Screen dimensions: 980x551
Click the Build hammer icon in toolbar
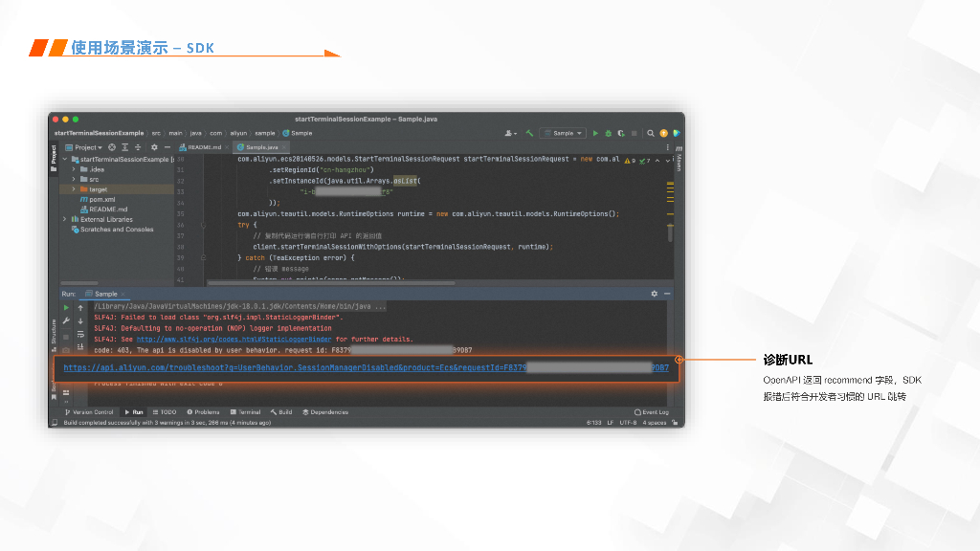[x=529, y=133]
